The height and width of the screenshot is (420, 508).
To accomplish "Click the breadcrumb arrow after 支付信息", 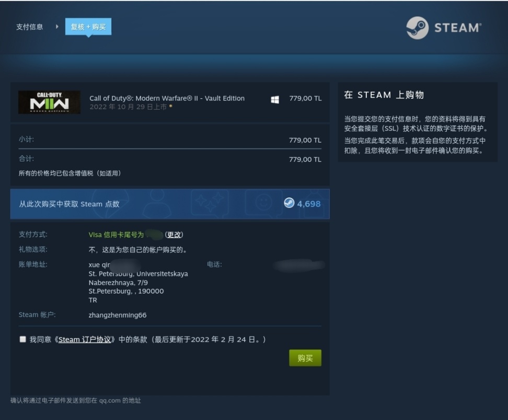I will click(57, 27).
